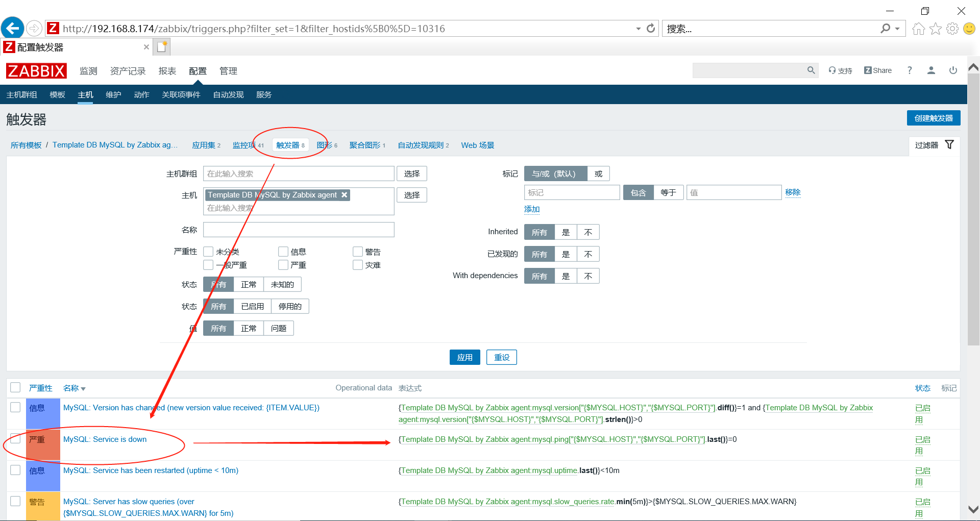Check the 警告 severity checkbox
Screen dimensions: 980x521
358,252
